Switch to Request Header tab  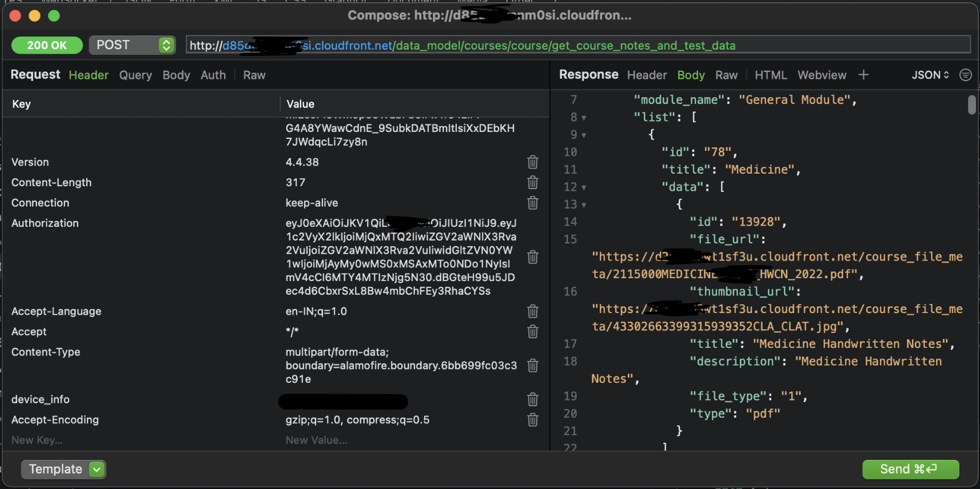coord(89,75)
